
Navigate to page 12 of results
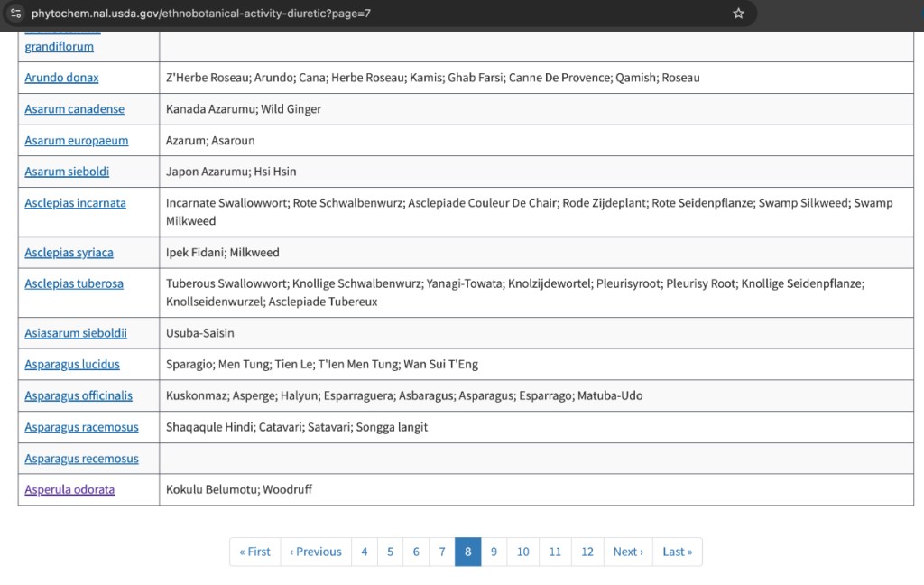587,552
